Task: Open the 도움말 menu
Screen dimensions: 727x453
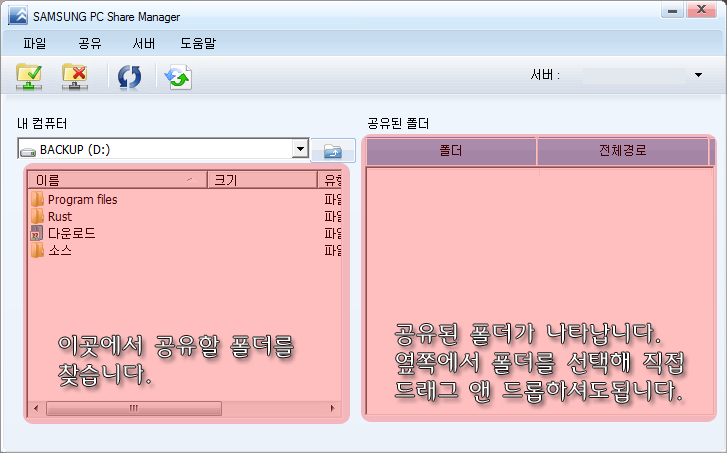Action: click(x=198, y=43)
